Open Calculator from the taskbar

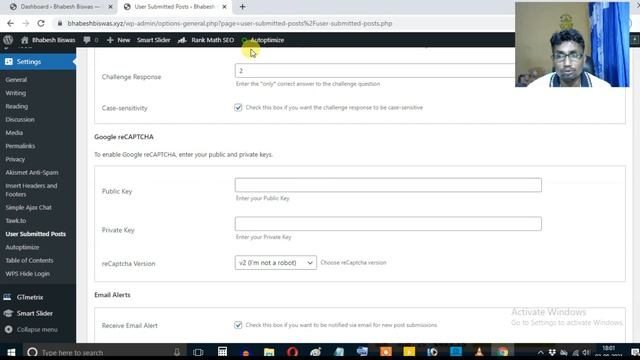click(222, 351)
